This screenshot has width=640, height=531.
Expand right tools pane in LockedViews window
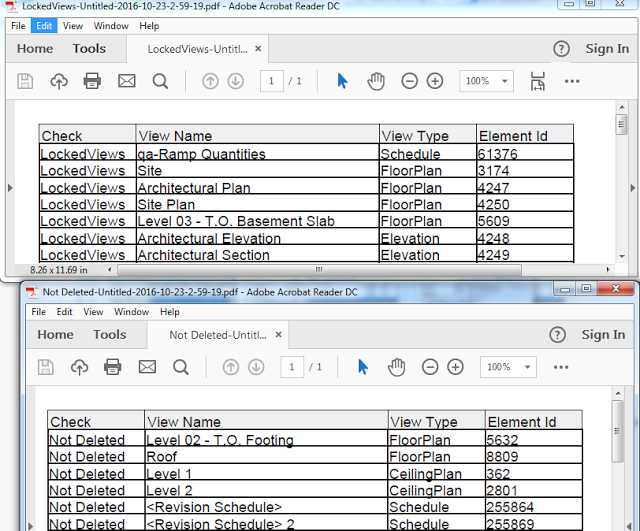pyautogui.click(x=633, y=188)
